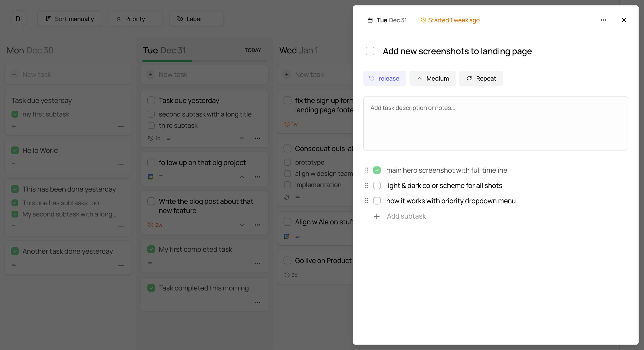Click the Repeat button
644x350 pixels.
click(481, 78)
